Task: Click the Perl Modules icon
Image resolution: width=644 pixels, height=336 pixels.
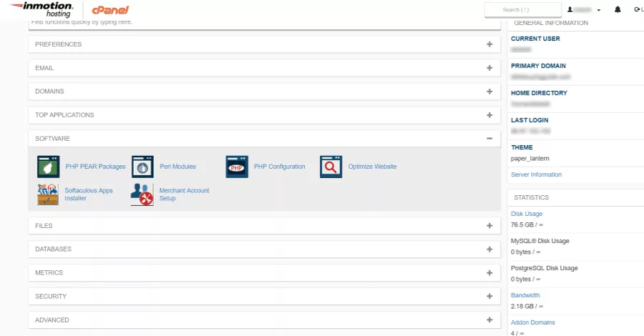Action: [x=142, y=167]
